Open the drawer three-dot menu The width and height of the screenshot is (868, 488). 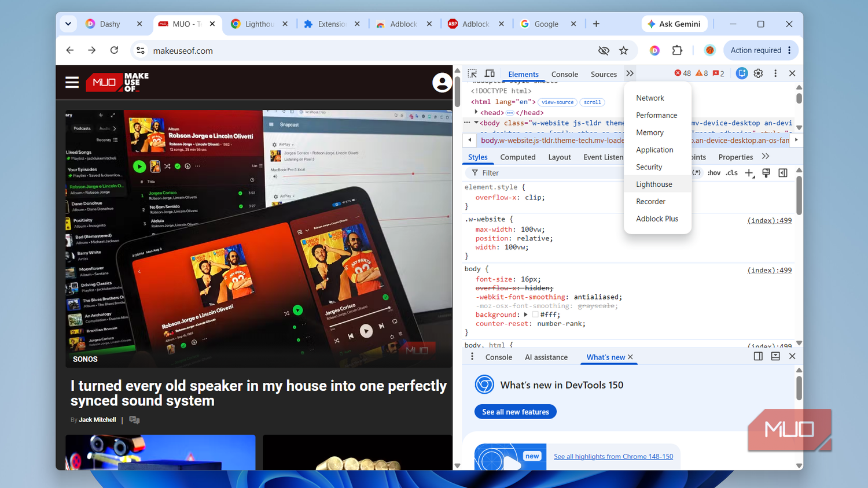pyautogui.click(x=472, y=356)
